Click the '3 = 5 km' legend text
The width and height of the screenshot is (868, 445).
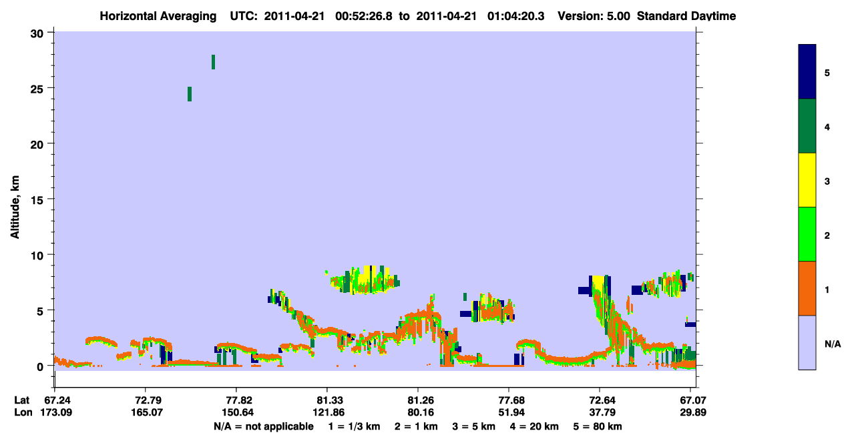click(473, 426)
